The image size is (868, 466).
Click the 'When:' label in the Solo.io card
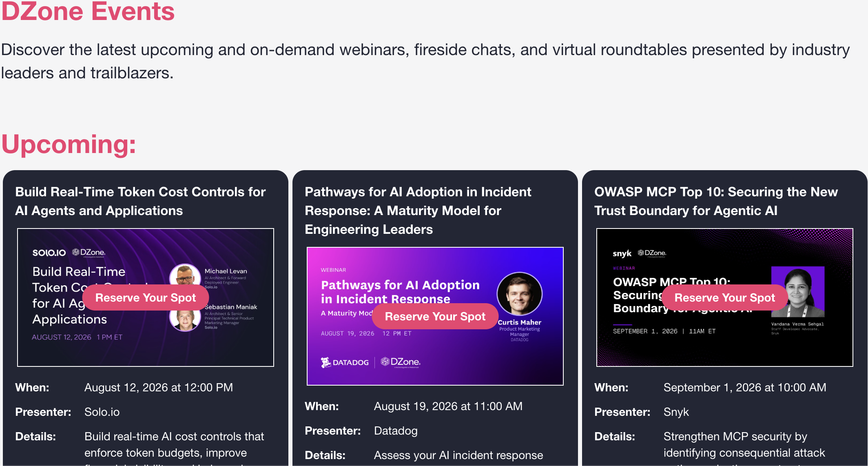point(32,387)
